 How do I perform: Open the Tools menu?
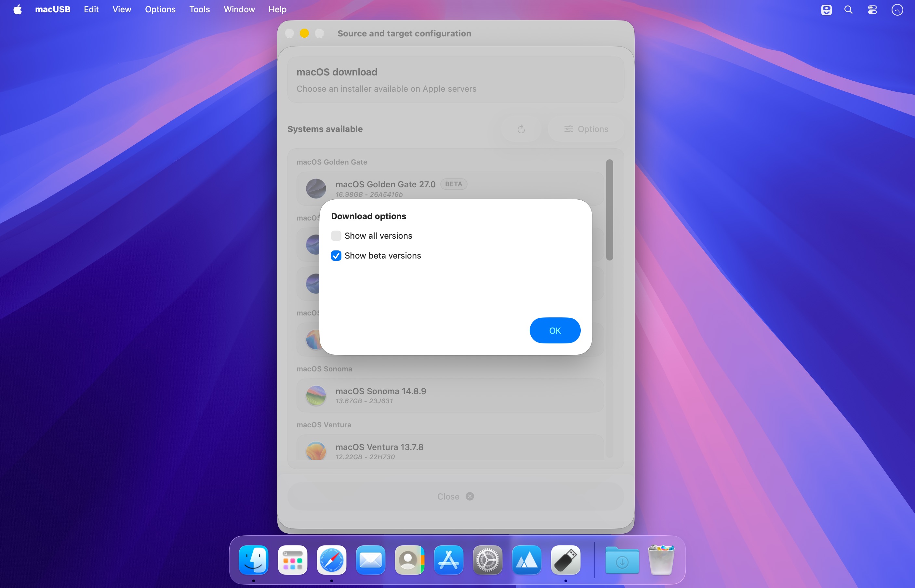click(200, 9)
